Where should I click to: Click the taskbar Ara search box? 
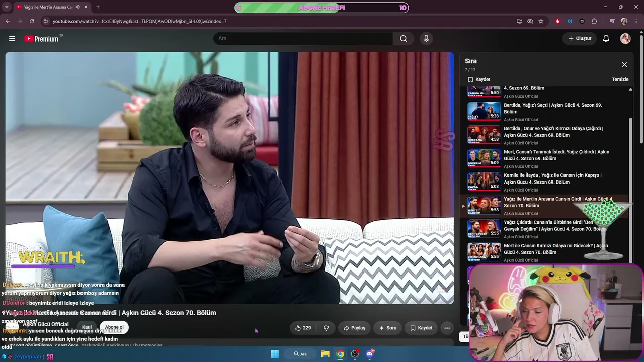click(300, 354)
